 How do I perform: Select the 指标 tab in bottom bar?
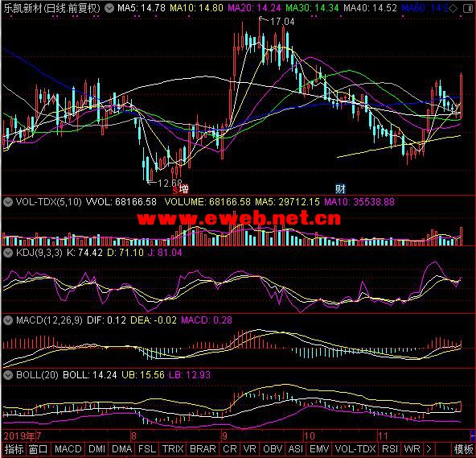(x=14, y=449)
